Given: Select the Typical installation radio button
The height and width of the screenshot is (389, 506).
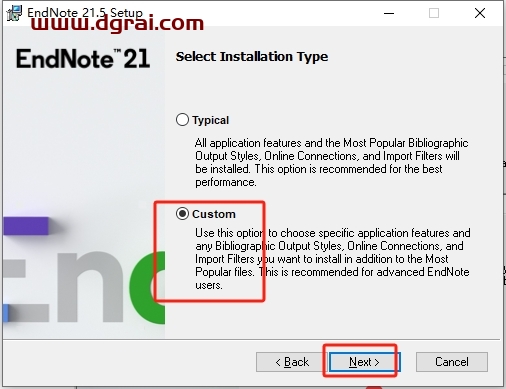Looking at the screenshot, I should pyautogui.click(x=182, y=120).
